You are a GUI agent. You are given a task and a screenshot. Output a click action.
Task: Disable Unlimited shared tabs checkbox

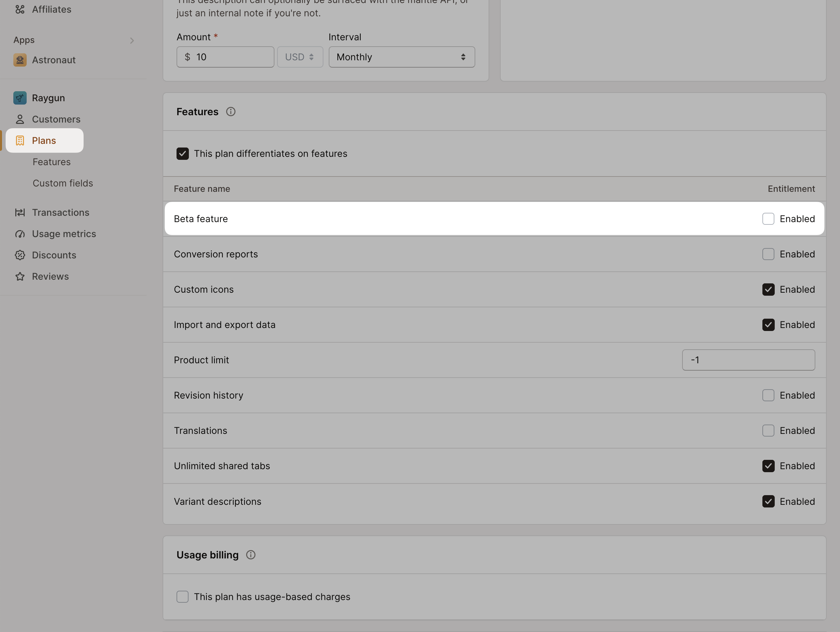coord(768,466)
